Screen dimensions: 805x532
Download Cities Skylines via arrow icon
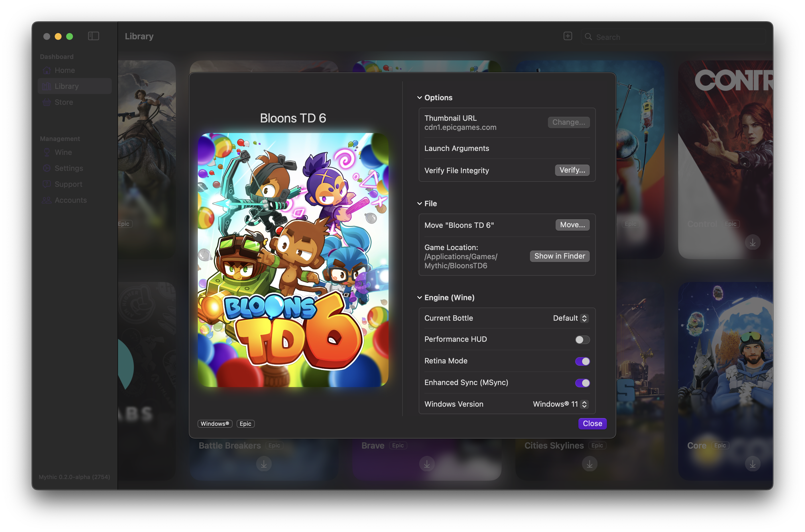point(590,464)
